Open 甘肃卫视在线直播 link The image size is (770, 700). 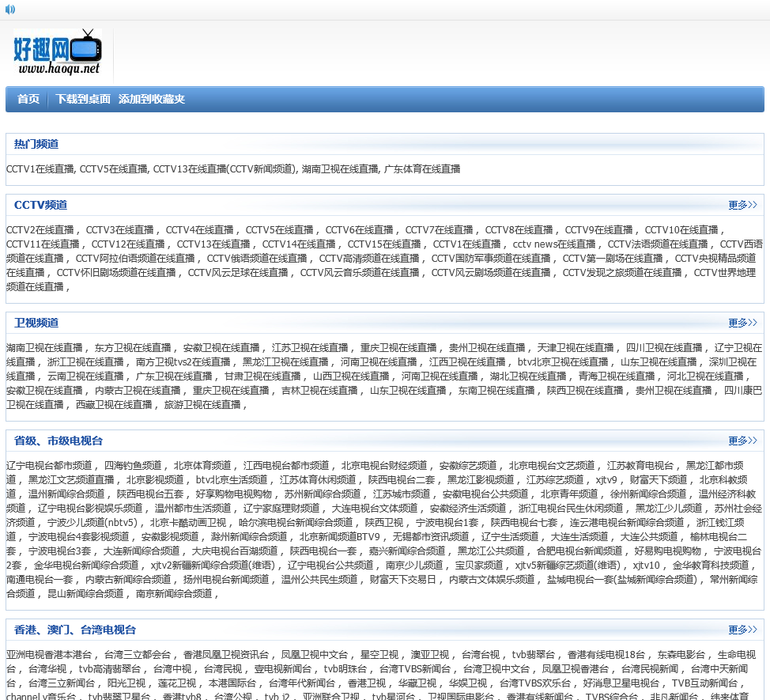pos(262,376)
